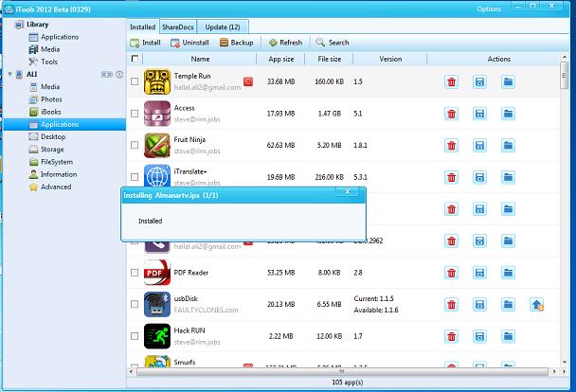This screenshot has width=576, height=392.
Task: Click the Install toolbar button
Action: coord(146,43)
